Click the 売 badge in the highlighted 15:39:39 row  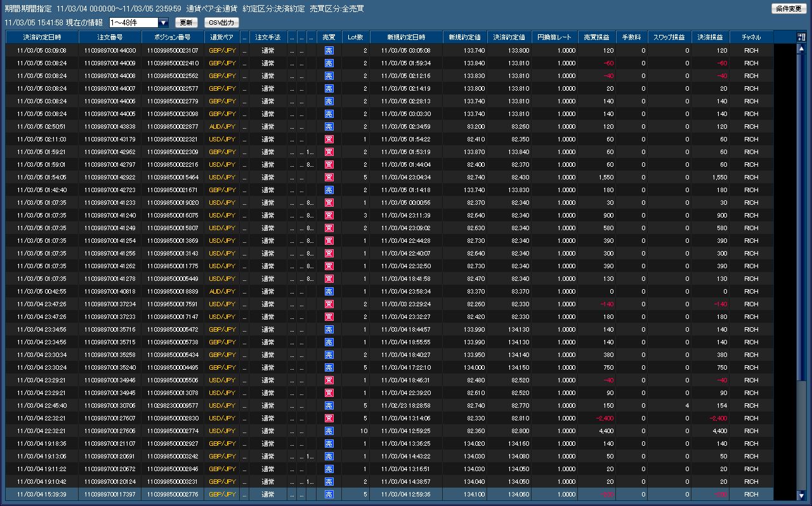(x=329, y=494)
